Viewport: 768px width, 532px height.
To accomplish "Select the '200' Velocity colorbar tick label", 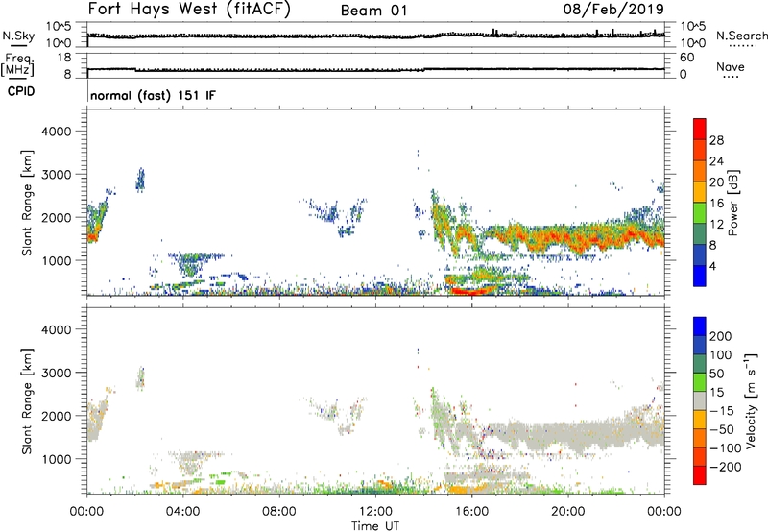I will pyautogui.click(x=721, y=336).
